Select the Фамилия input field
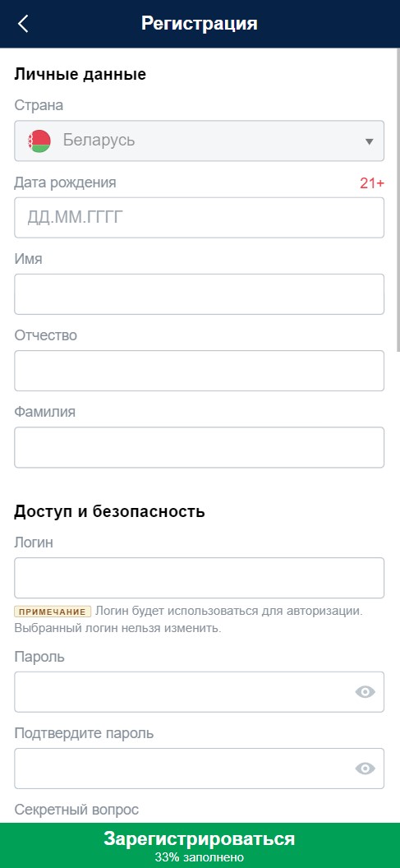Viewport: 400px width, 868px height. click(199, 447)
